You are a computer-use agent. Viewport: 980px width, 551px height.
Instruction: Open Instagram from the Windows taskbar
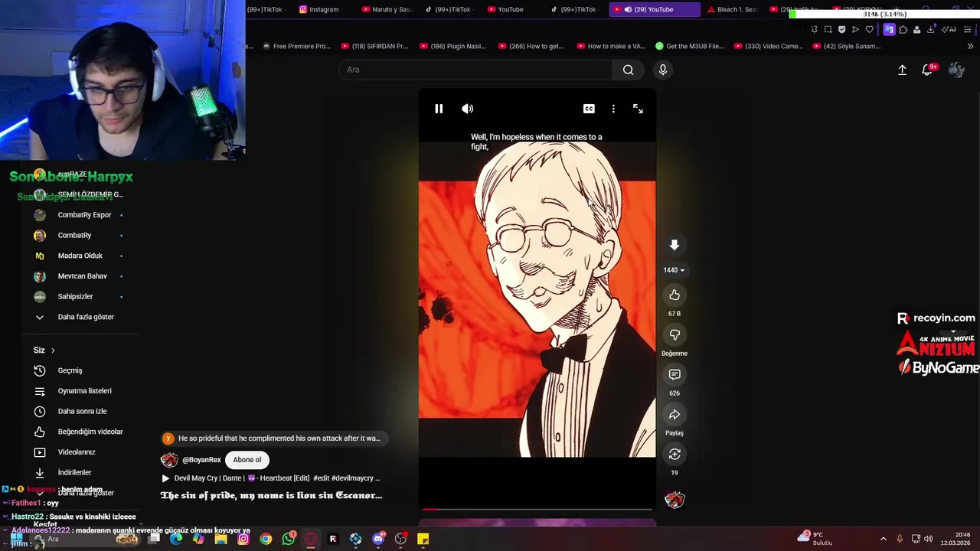243,539
